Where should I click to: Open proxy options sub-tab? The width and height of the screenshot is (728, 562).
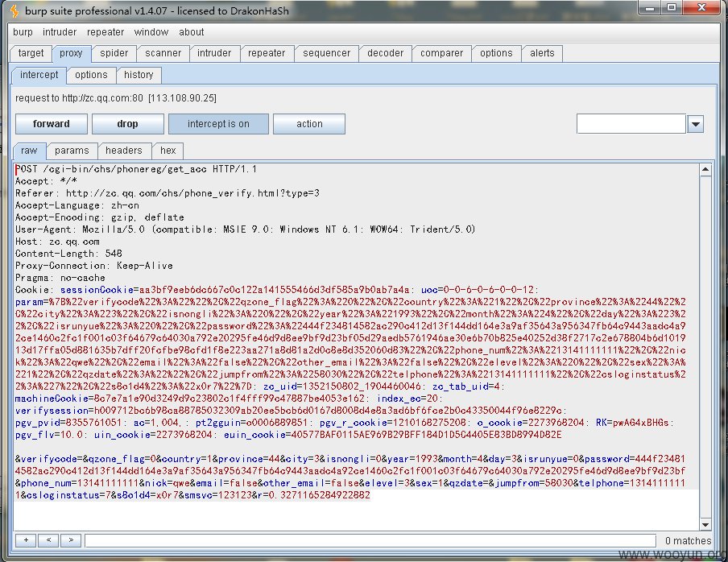91,75
